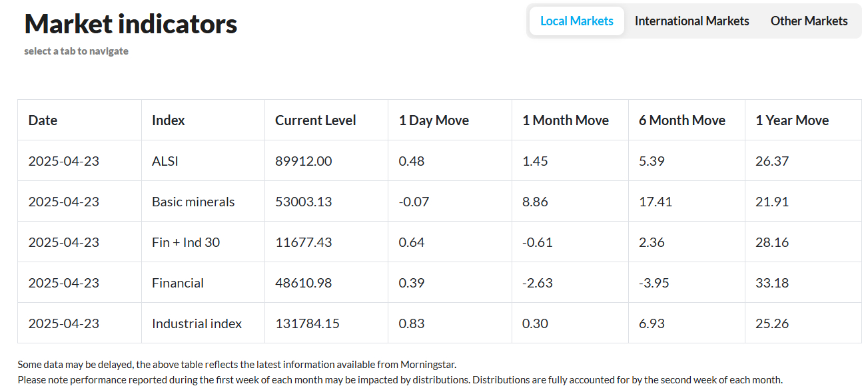Screen dimensions: 868x388
Task: Click the Morningstar data delay note
Action: [x=237, y=365]
